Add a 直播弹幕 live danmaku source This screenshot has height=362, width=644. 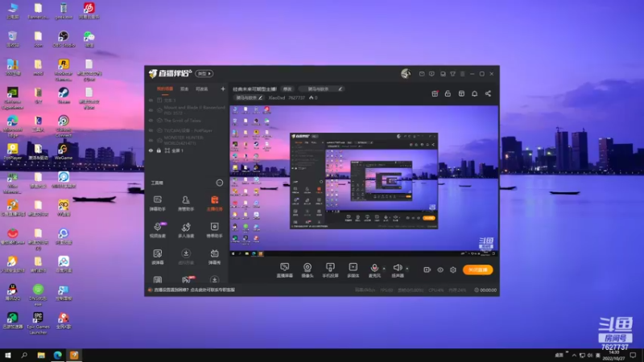click(x=285, y=270)
